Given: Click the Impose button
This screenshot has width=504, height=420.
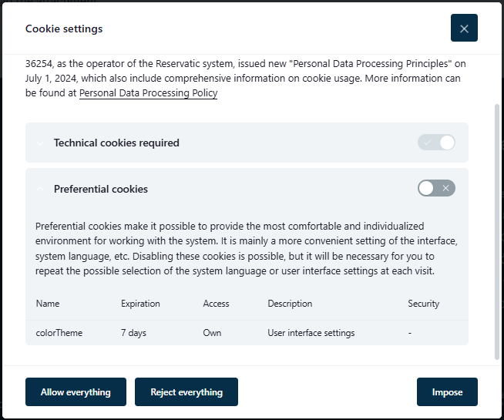Looking at the screenshot, I should pos(447,392).
